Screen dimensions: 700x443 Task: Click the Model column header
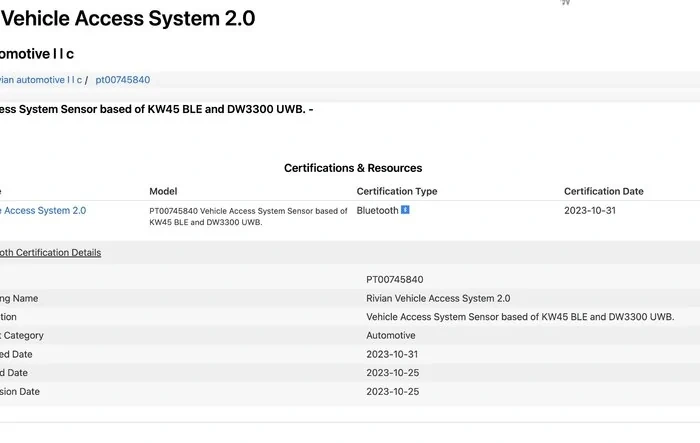163,191
